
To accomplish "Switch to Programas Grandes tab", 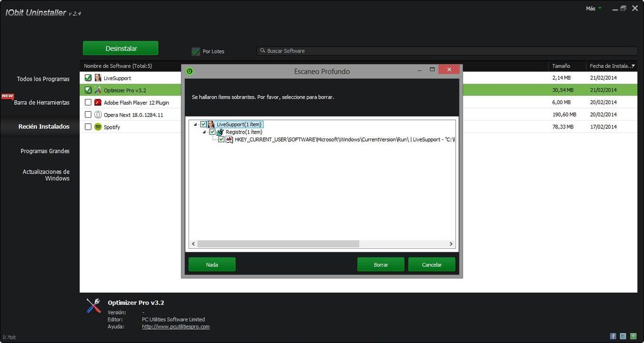I will (x=45, y=151).
